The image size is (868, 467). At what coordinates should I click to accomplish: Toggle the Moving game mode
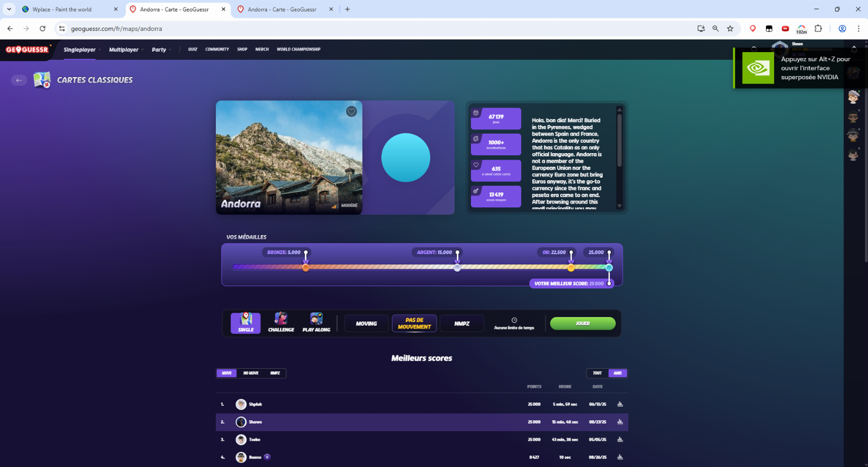click(x=366, y=324)
